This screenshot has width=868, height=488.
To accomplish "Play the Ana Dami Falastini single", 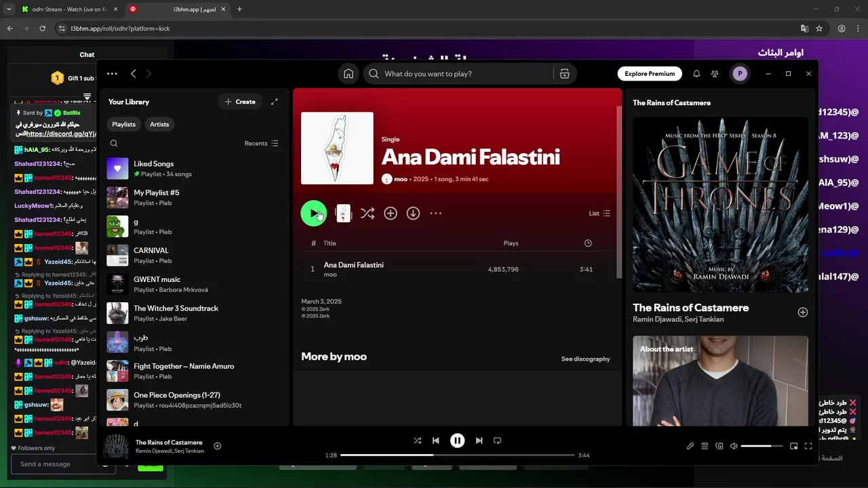I will tap(313, 213).
